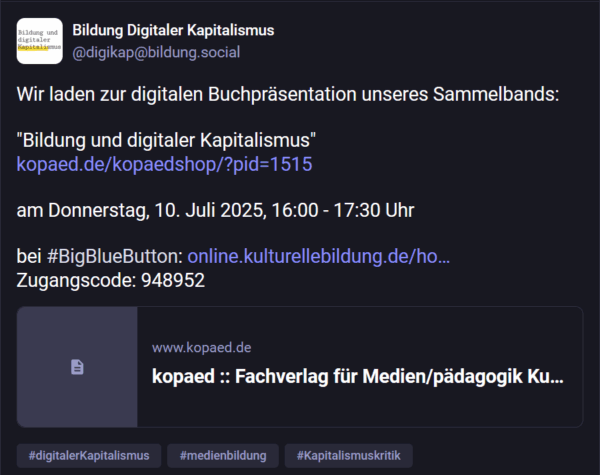Click the Bildung Digitaler Kapitalismus avatar logo
This screenshot has height=475, width=600.
pos(40,41)
